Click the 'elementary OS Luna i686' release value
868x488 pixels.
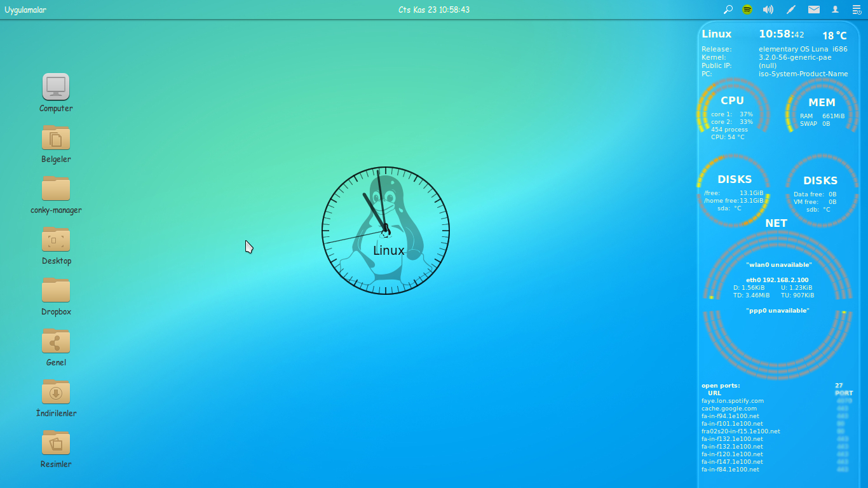tap(803, 49)
